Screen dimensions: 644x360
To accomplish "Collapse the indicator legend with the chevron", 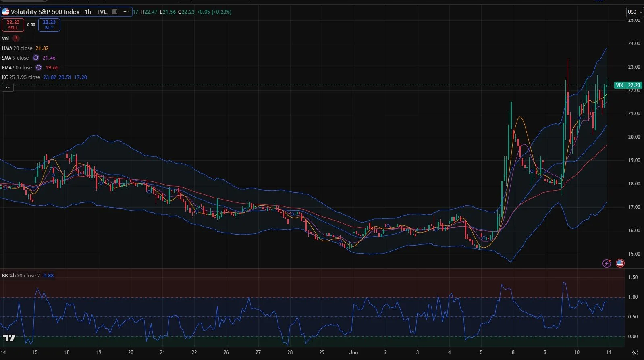I will click(x=8, y=87).
